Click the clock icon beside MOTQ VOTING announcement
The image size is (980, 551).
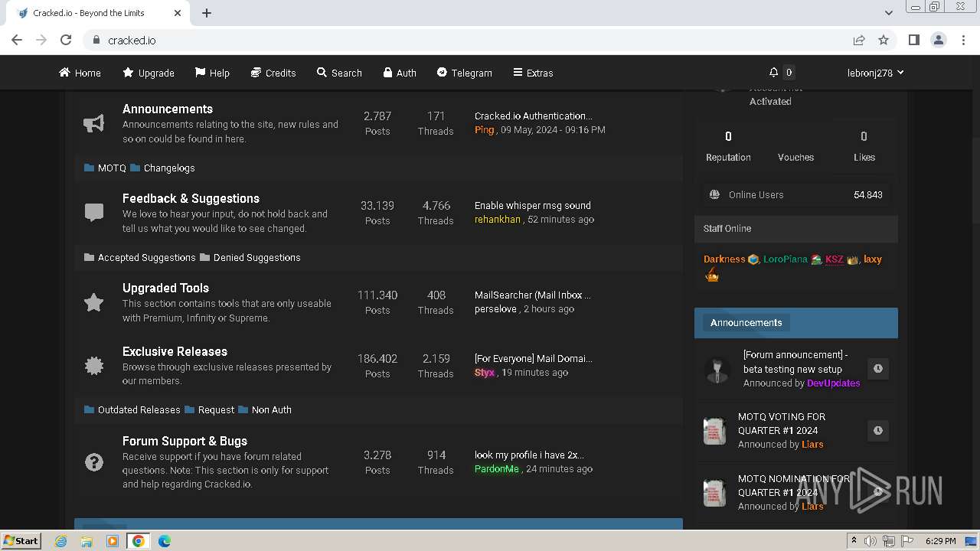(878, 430)
